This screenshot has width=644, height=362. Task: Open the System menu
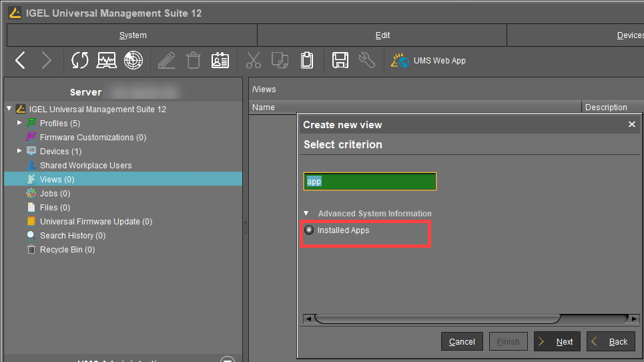point(133,35)
